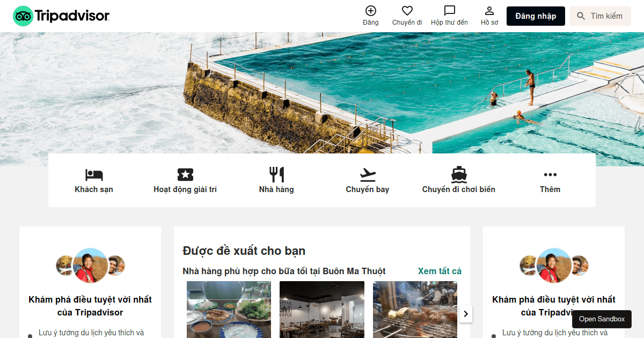Click the Nhà hàng fork icon

[276, 173]
